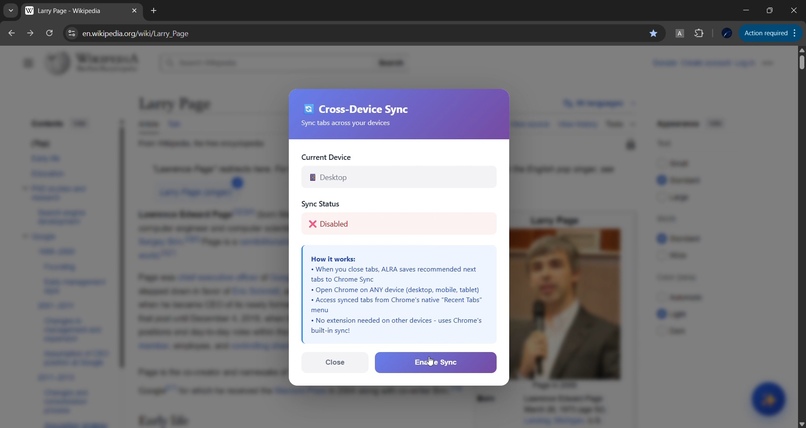Click the Cross-Device Sync title
This screenshot has height=428, width=806.
tap(363, 109)
